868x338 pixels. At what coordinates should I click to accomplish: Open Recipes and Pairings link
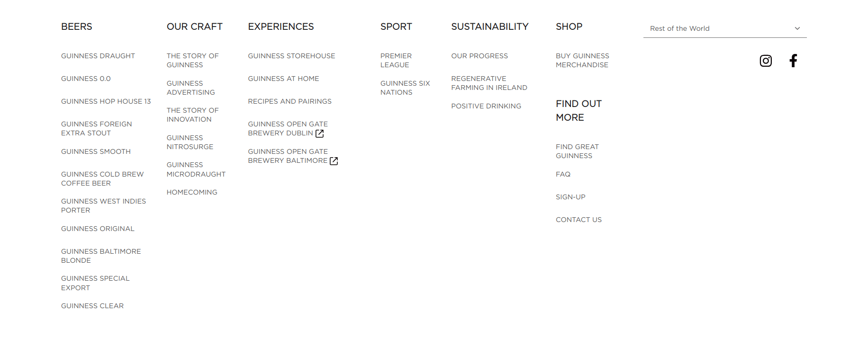click(x=289, y=101)
